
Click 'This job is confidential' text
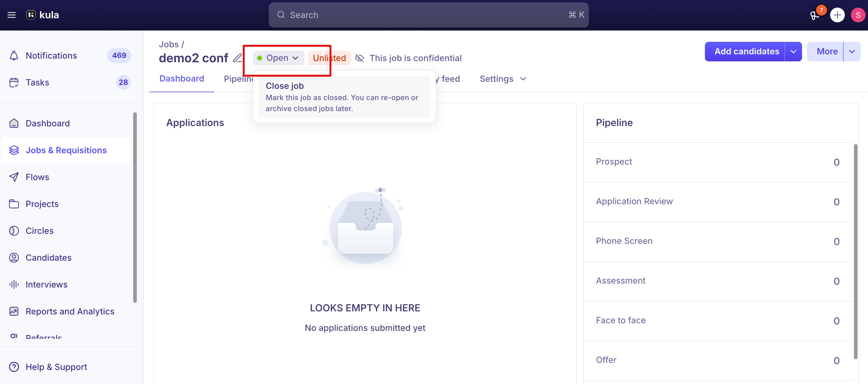[415, 58]
